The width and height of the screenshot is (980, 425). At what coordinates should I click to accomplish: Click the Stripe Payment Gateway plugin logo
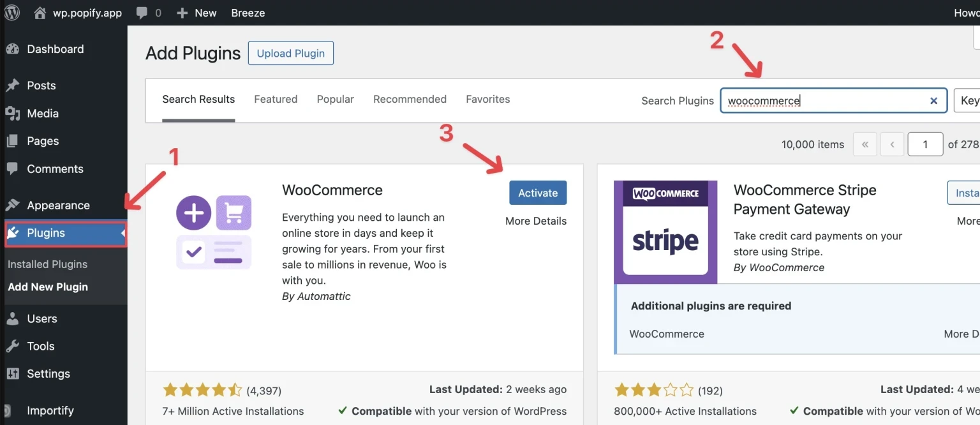click(665, 232)
